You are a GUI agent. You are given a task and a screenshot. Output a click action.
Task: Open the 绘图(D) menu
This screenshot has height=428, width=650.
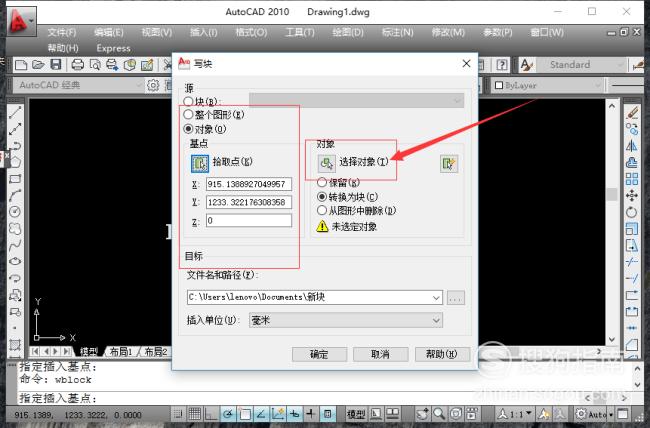pos(348,32)
